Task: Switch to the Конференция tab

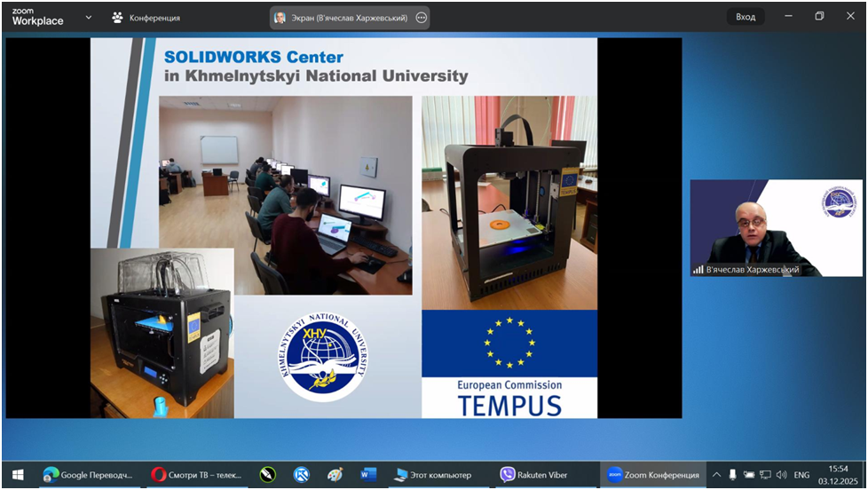Action: click(146, 18)
